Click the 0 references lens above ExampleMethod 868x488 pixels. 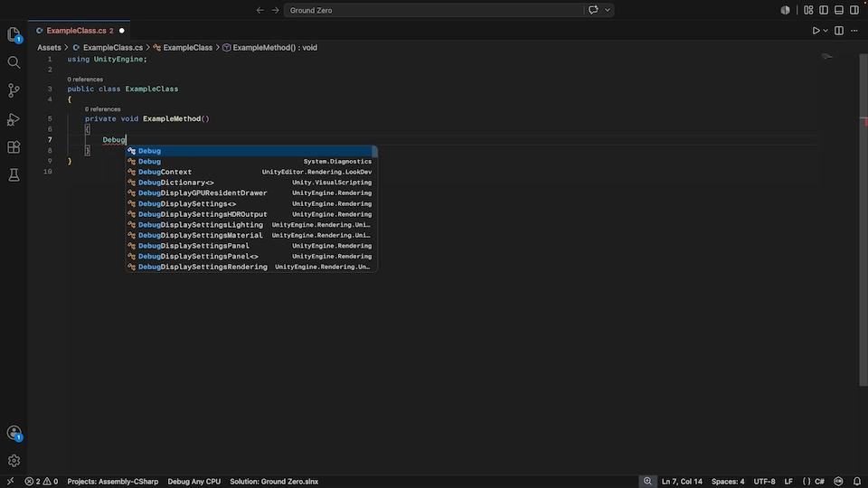pyautogui.click(x=102, y=109)
